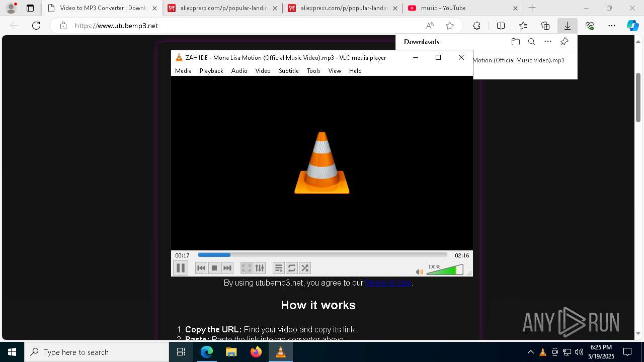This screenshot has width=644, height=362.
Task: Open the Terms of Use link
Action: pos(388,283)
